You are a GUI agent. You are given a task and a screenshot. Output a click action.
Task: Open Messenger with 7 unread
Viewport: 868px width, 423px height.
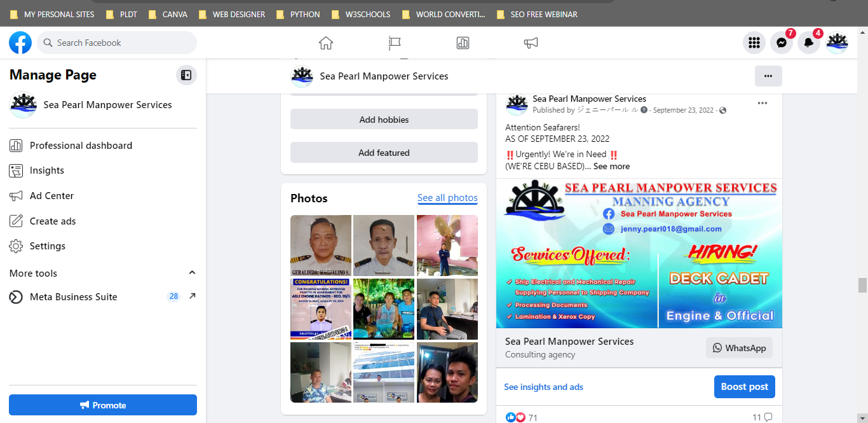click(x=782, y=43)
